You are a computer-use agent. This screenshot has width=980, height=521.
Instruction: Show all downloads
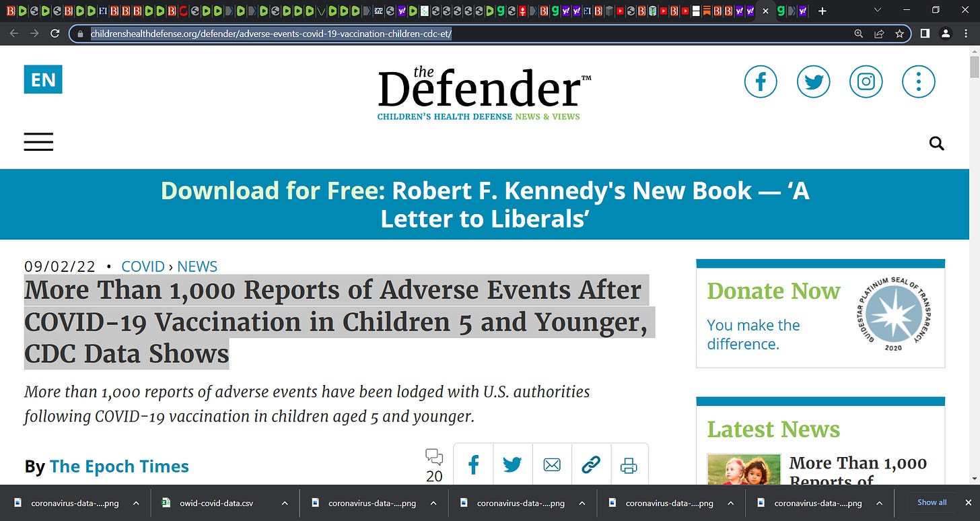coord(932,502)
